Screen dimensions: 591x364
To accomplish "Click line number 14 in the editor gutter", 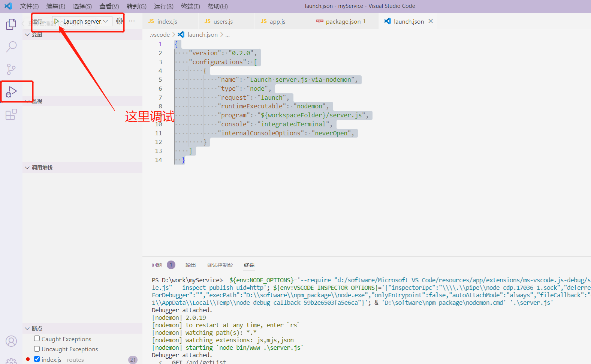I will point(159,160).
